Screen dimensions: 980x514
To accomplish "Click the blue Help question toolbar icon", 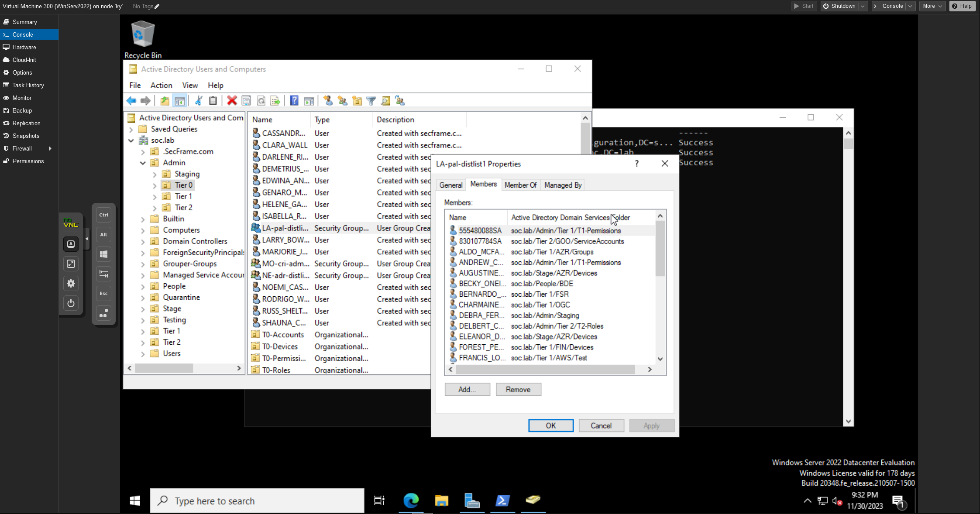I will click(x=294, y=101).
